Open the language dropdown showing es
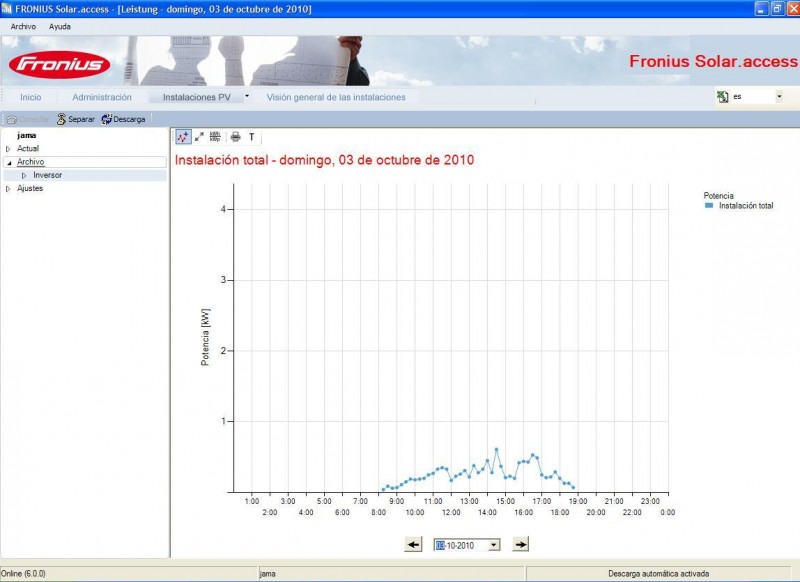800x582 pixels. pos(779,96)
